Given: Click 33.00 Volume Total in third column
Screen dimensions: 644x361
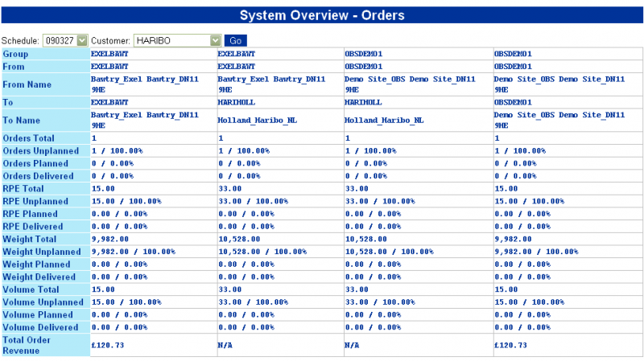Looking at the screenshot, I should tap(357, 289).
